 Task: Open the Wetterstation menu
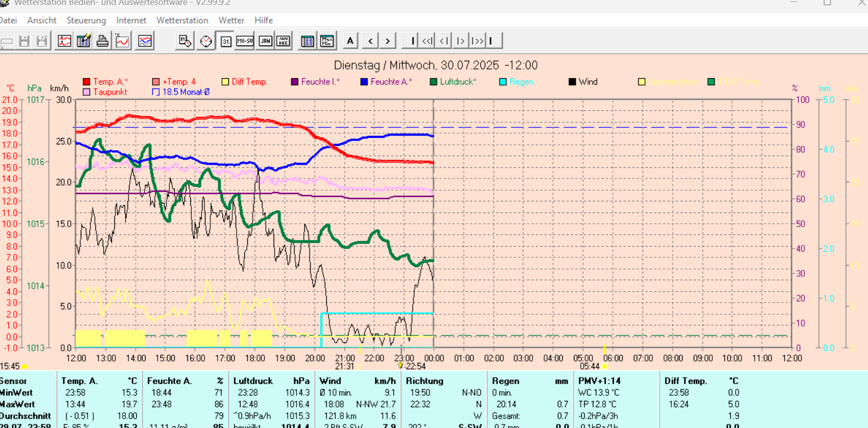click(182, 20)
